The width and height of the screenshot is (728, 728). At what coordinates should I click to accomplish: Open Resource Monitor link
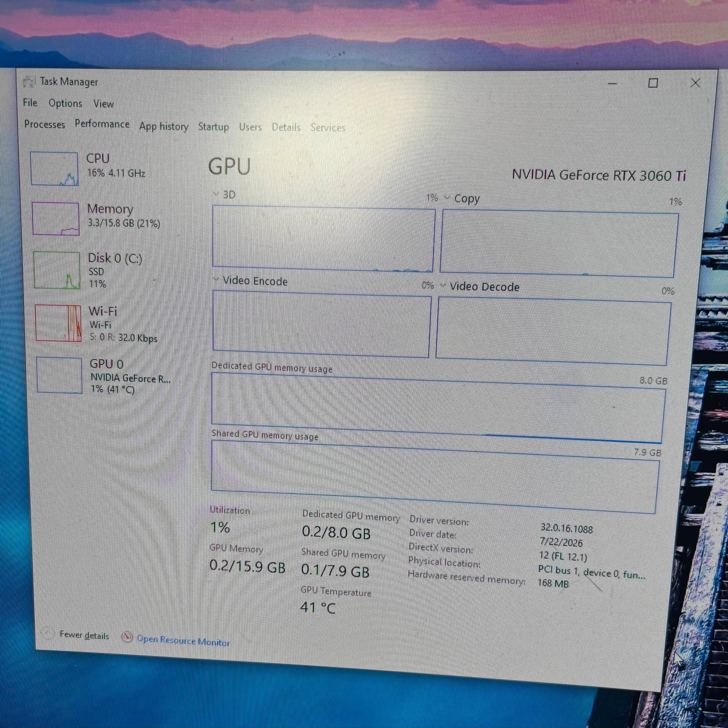click(183, 640)
